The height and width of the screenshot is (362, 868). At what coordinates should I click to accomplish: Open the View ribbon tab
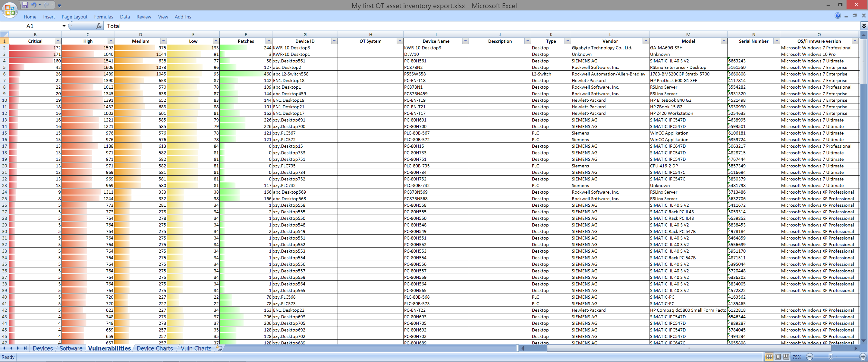[163, 17]
